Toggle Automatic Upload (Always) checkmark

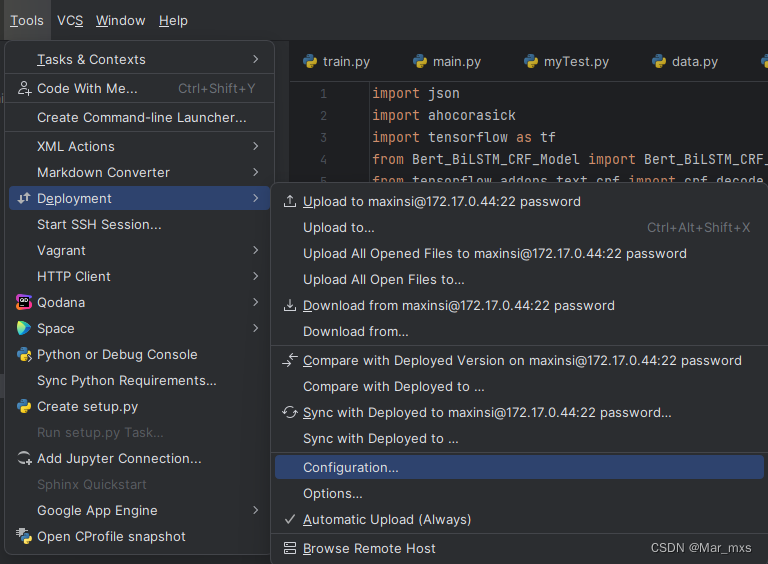coord(290,520)
